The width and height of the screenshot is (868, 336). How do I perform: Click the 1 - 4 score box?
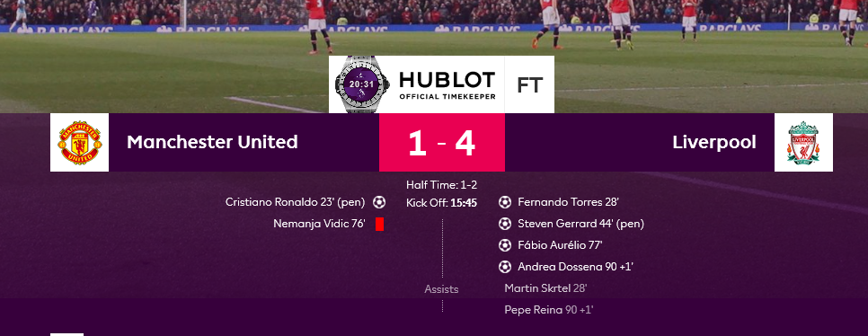pyautogui.click(x=442, y=142)
